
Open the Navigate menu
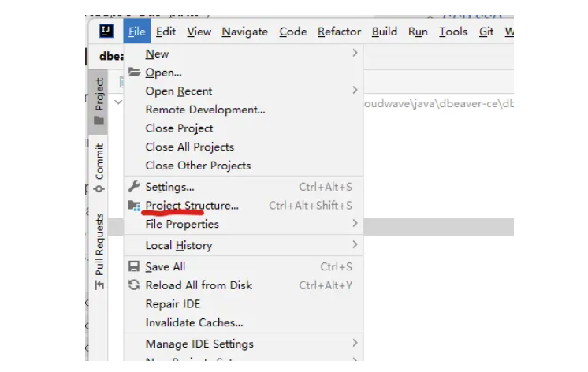[244, 32]
